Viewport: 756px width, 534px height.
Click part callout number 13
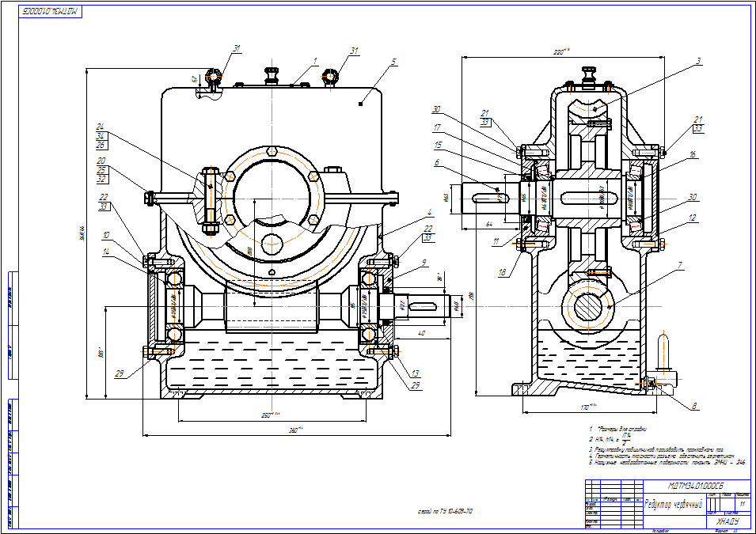(415, 373)
